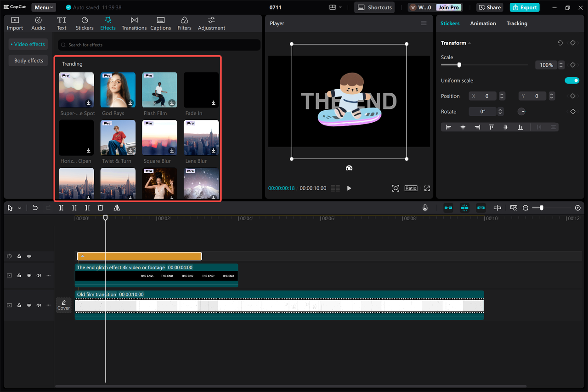Lock the sticker track

coord(19,256)
